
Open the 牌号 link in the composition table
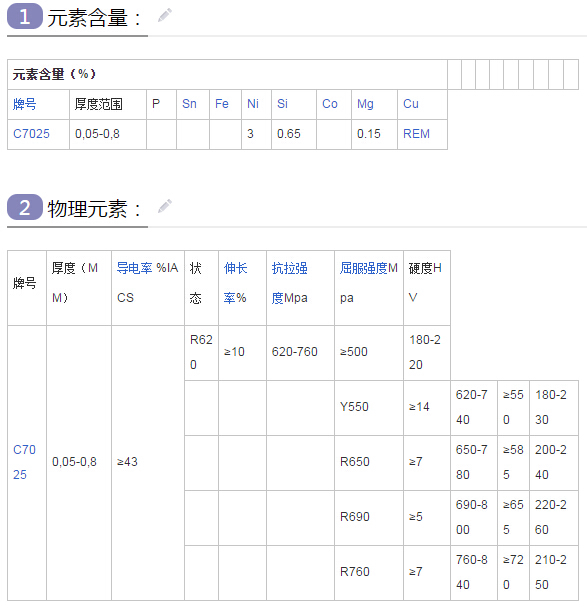(24, 104)
